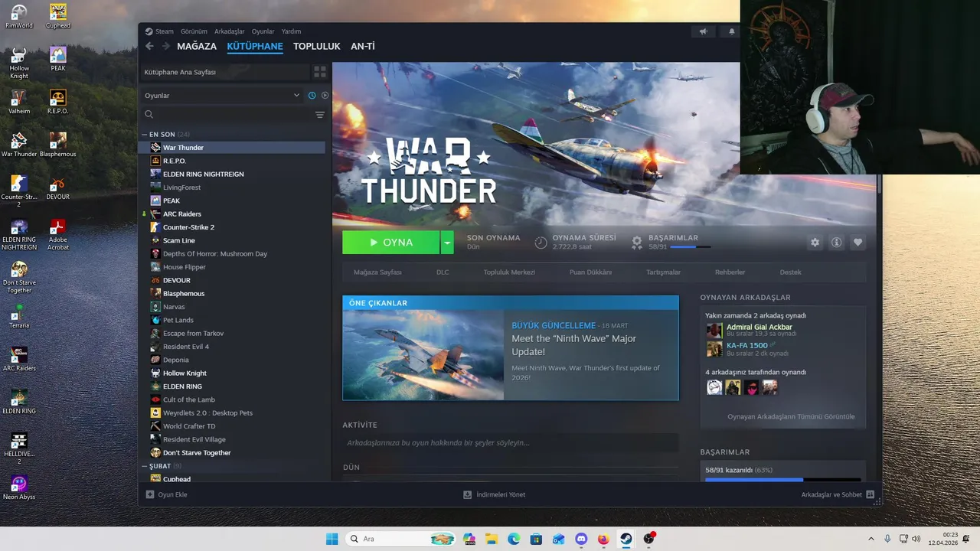Open game info icon beside settings

pyautogui.click(x=836, y=243)
